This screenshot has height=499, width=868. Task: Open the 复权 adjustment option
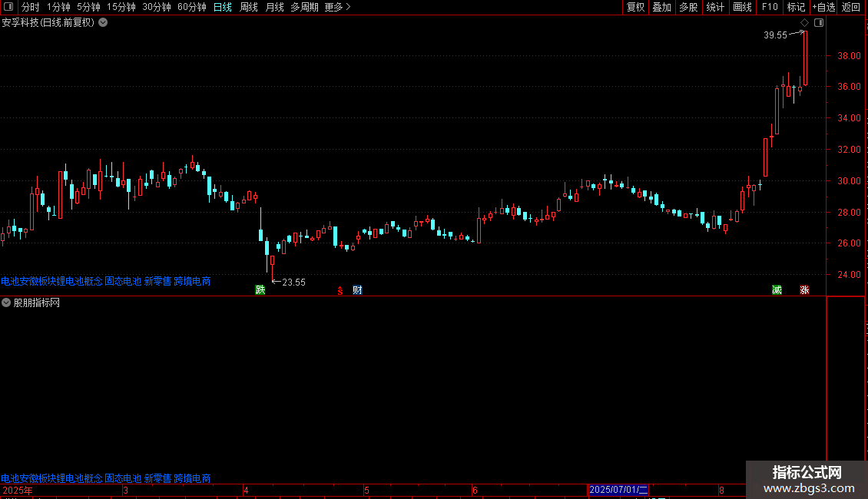click(635, 7)
